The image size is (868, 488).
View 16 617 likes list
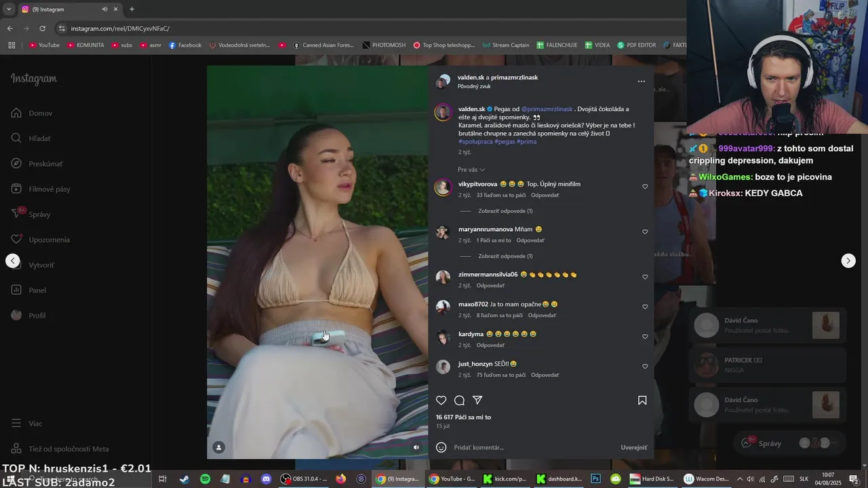463,418
